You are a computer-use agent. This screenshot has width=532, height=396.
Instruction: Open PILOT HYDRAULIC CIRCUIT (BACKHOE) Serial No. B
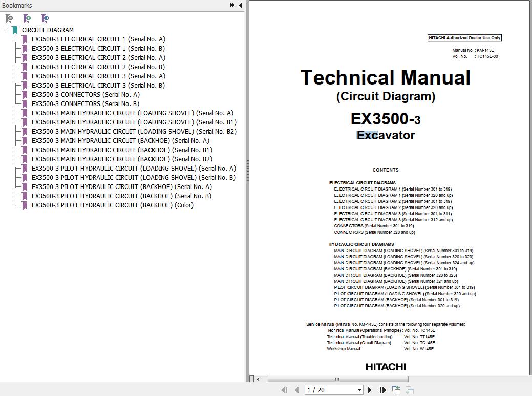pyautogui.click(x=121, y=196)
